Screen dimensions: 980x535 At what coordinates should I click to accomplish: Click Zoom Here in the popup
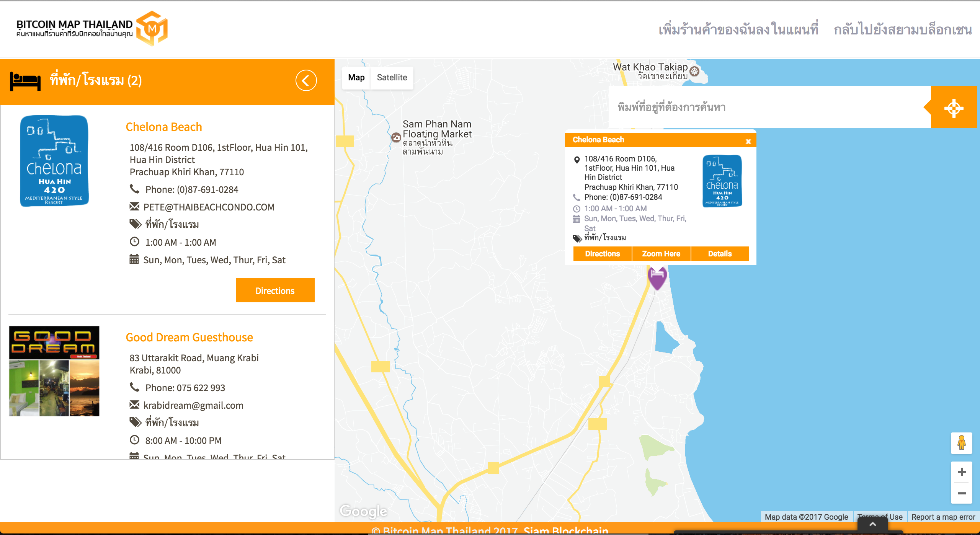pos(661,254)
